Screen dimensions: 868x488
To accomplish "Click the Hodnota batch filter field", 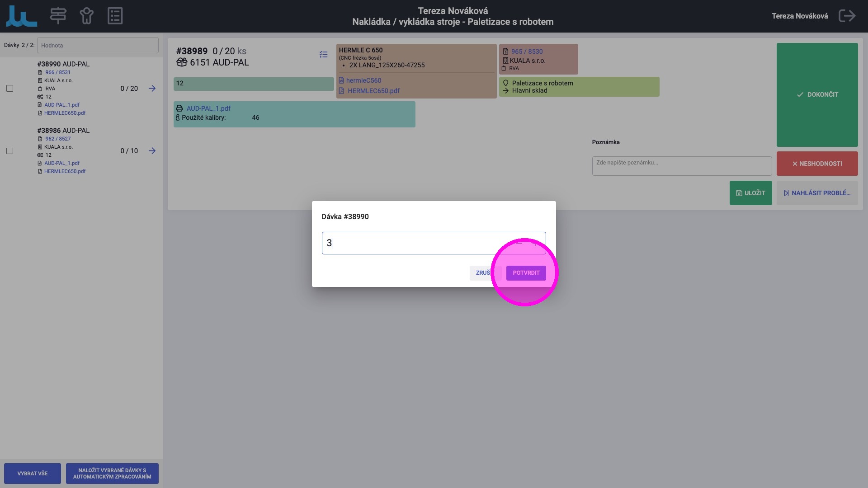I will [98, 45].
